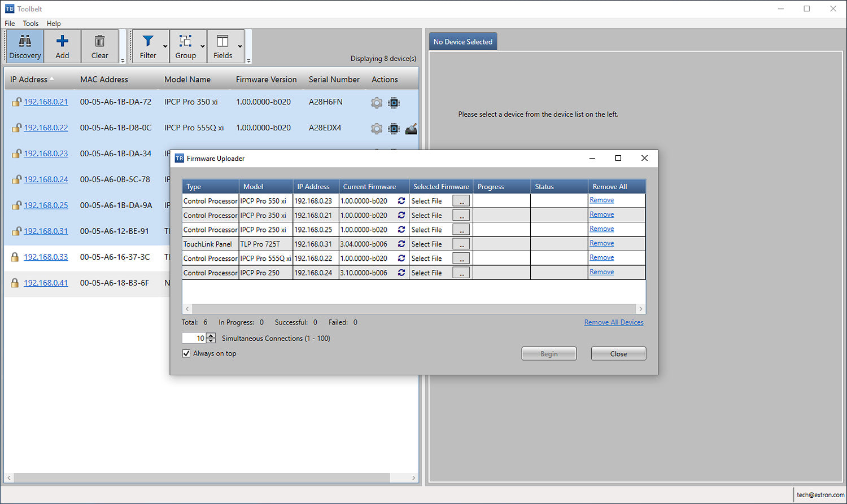Image resolution: width=847 pixels, height=504 pixels.
Task: Click the third action icon for 192.168.0.22
Action: 411,129
